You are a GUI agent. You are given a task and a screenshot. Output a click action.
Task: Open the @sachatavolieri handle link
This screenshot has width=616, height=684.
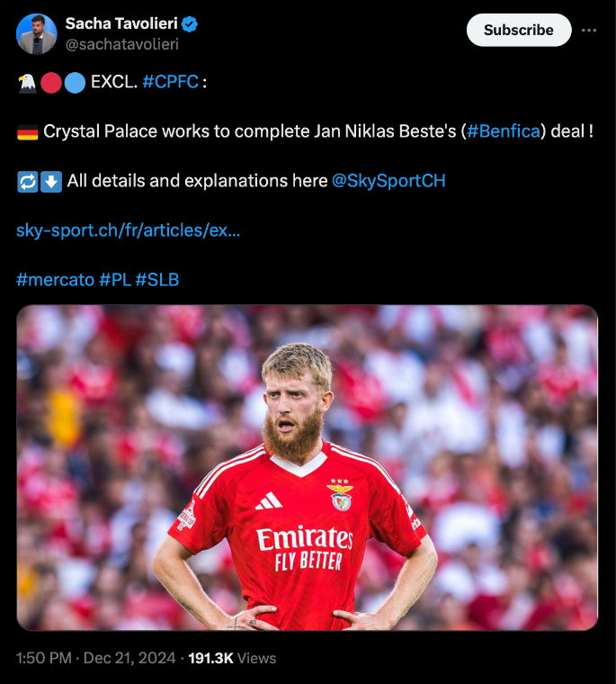point(122,44)
